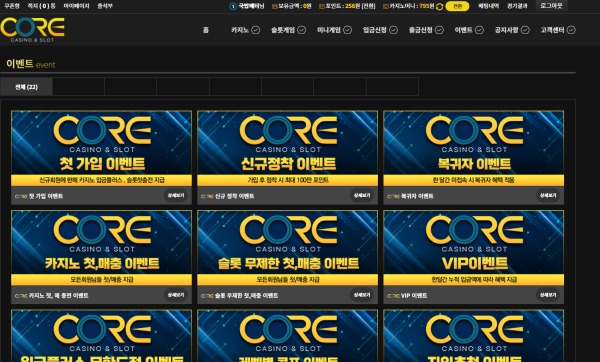This screenshot has height=362, width=600.
Task: Open 쿠폰함 in the top bar
Action: pos(11,6)
